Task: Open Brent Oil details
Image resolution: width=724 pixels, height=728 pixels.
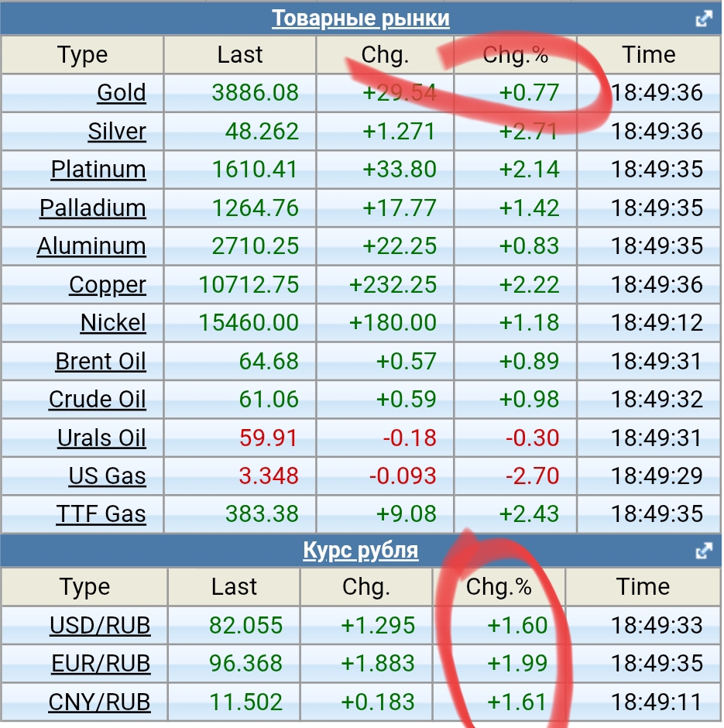Action: point(101,362)
